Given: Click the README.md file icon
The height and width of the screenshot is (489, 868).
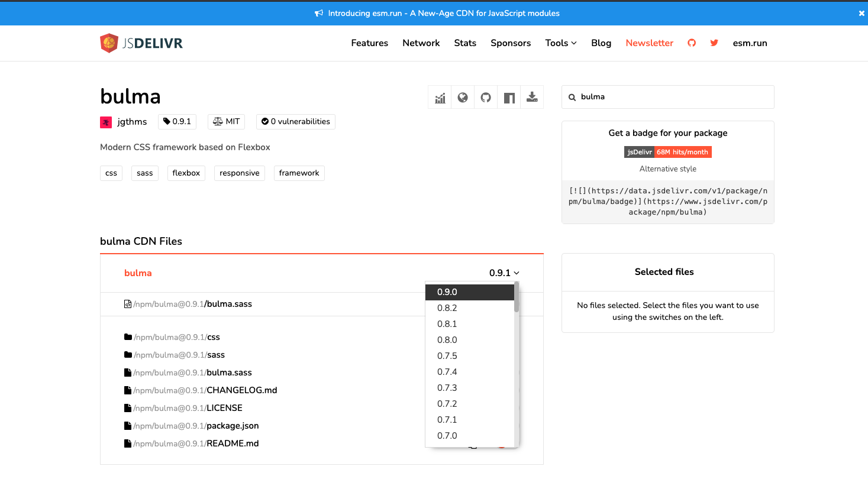Looking at the screenshot, I should pos(128,443).
